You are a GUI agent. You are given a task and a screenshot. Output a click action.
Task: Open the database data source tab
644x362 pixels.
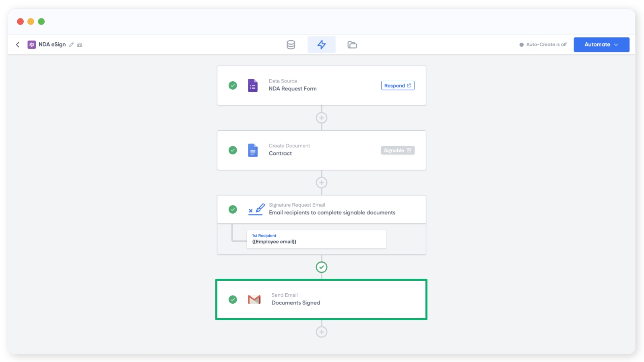click(x=291, y=45)
